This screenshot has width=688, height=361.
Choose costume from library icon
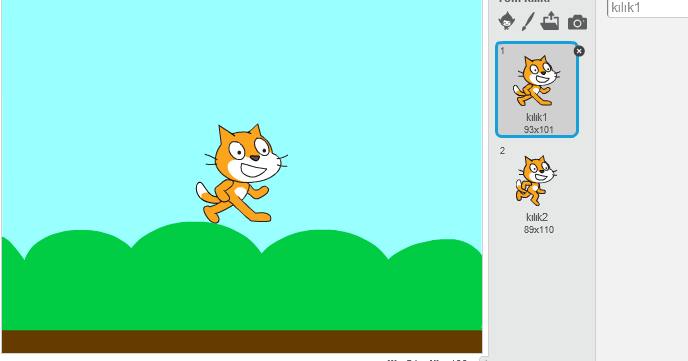[506, 21]
